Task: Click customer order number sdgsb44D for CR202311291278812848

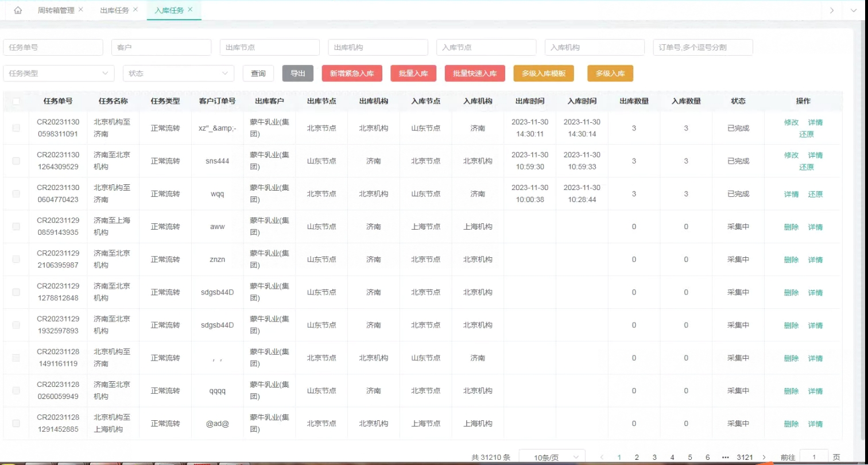Action: click(x=218, y=292)
